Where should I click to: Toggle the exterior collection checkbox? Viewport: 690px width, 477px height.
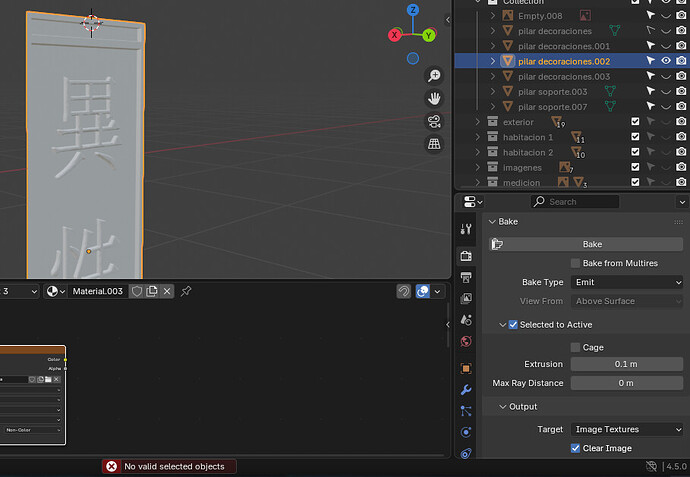click(635, 121)
